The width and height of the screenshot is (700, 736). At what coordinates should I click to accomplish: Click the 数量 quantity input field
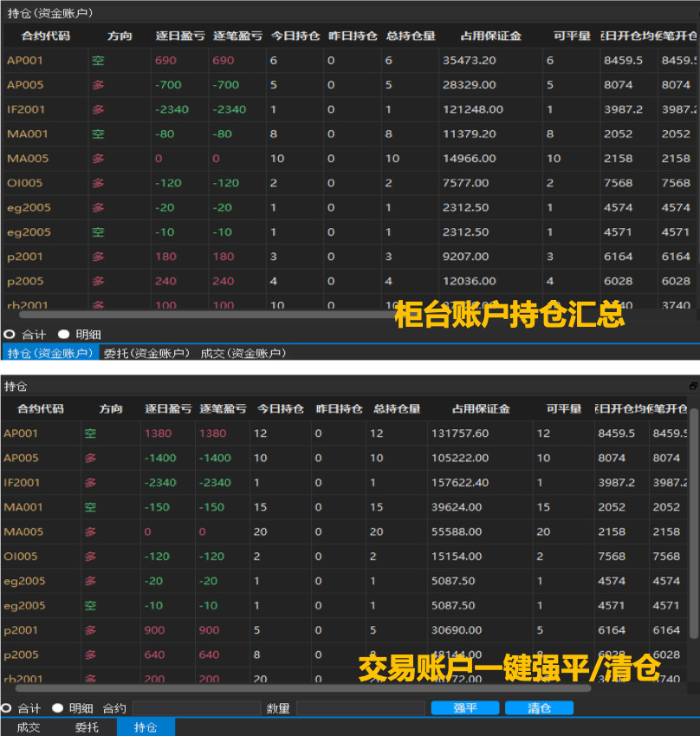(361, 708)
